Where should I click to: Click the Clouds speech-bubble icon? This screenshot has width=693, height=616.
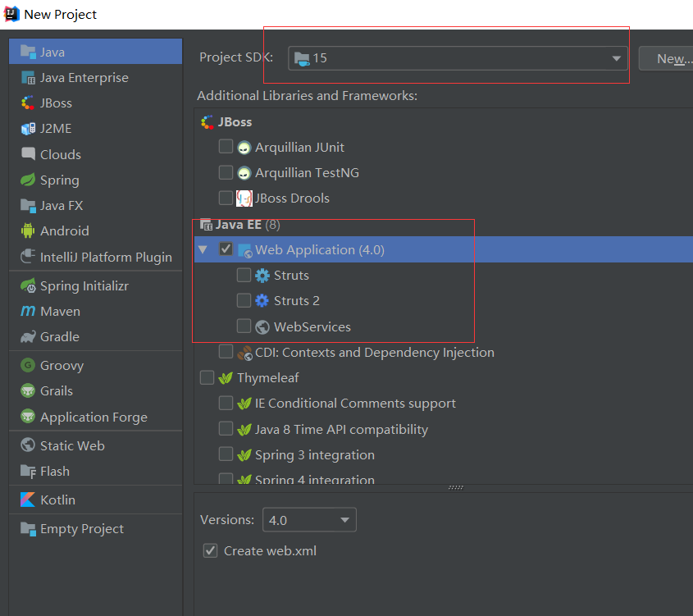[x=28, y=153]
